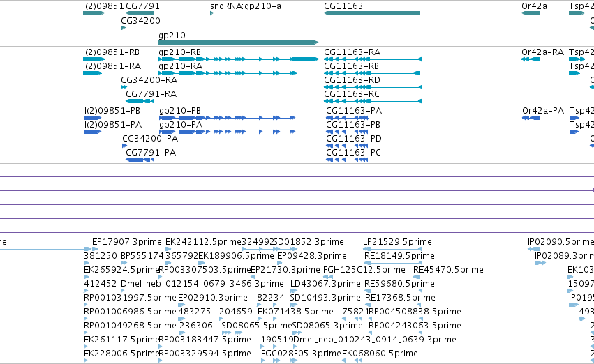Select the Or42a-RA transcript label
The width and height of the screenshot is (594, 364).
pos(542,52)
